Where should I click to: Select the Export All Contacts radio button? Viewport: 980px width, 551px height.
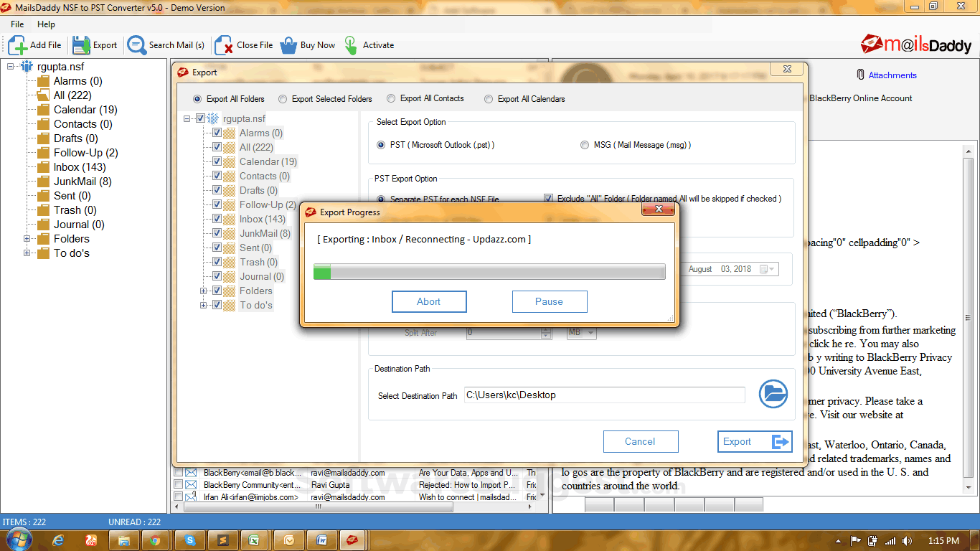click(x=391, y=98)
